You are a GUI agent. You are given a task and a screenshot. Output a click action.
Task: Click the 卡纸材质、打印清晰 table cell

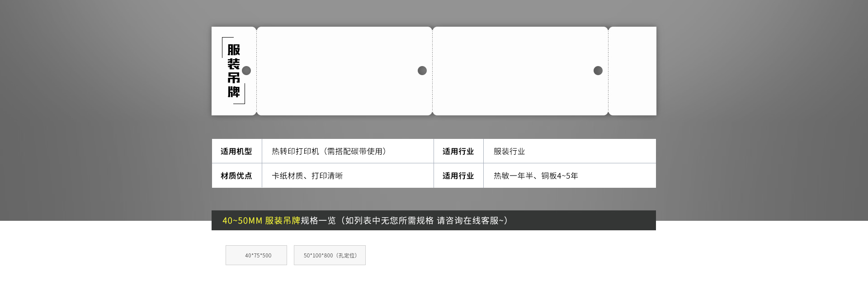click(307, 176)
